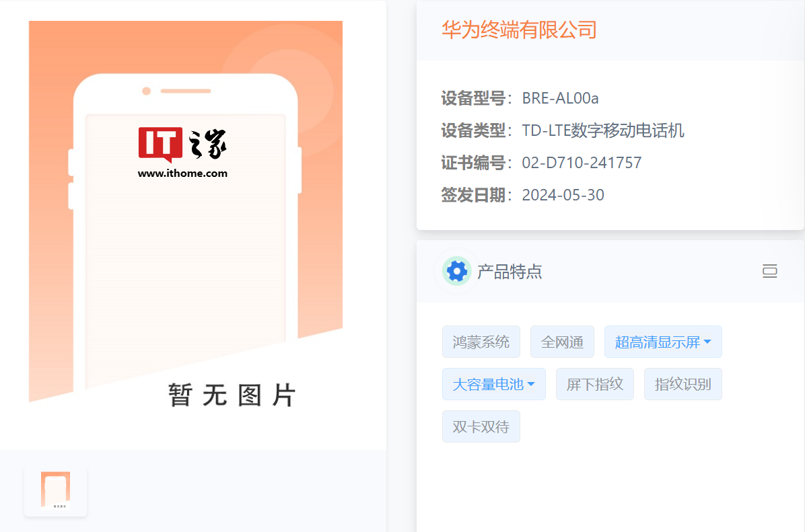Select certificate number 02-D710-241757

(582, 163)
